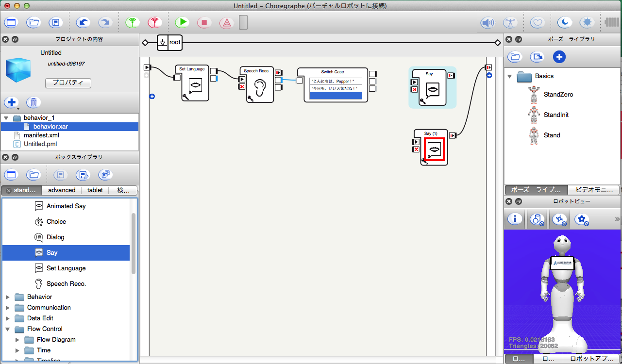
Task: Delete selected item with the trash icon
Action: (33, 102)
